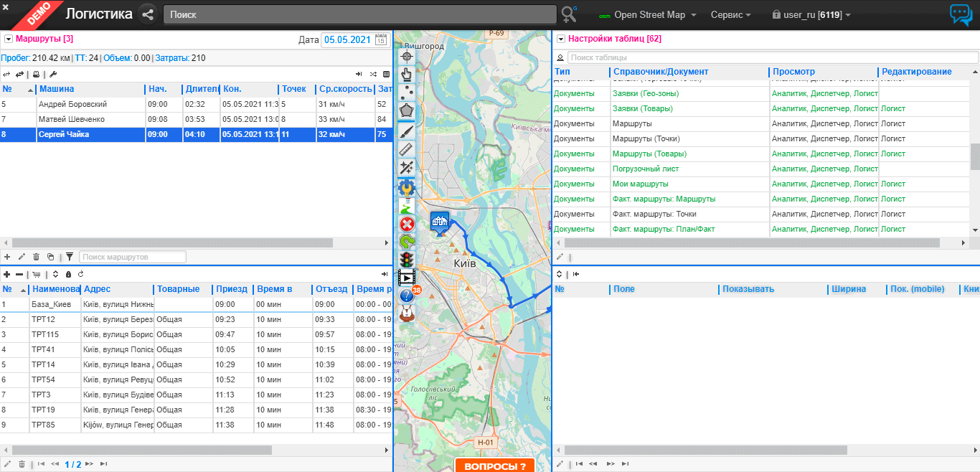
Task: Open the chat support icon
Action: [x=960, y=14]
